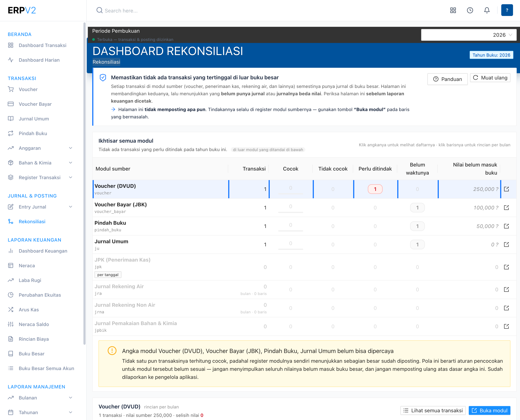
Task: Open Rincian Biaya menu item
Action: pyautogui.click(x=34, y=339)
